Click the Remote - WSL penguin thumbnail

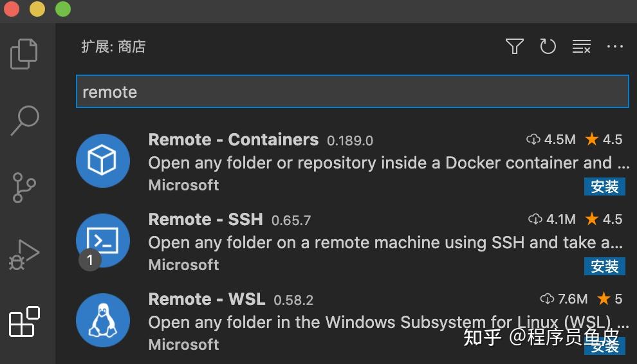pyautogui.click(x=103, y=320)
